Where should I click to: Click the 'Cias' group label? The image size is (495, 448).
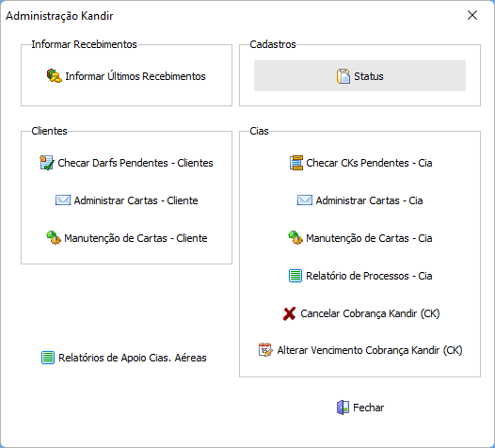pos(259,131)
